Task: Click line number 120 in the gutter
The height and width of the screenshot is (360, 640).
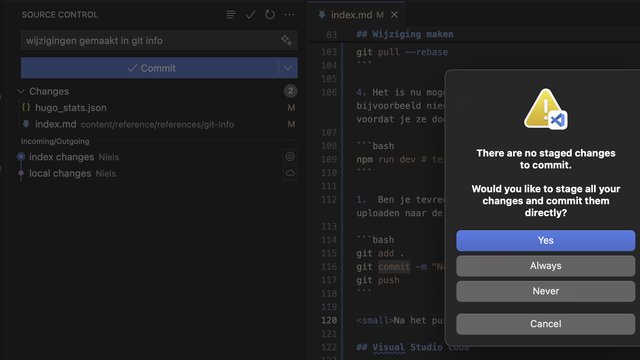Action: coord(329,320)
